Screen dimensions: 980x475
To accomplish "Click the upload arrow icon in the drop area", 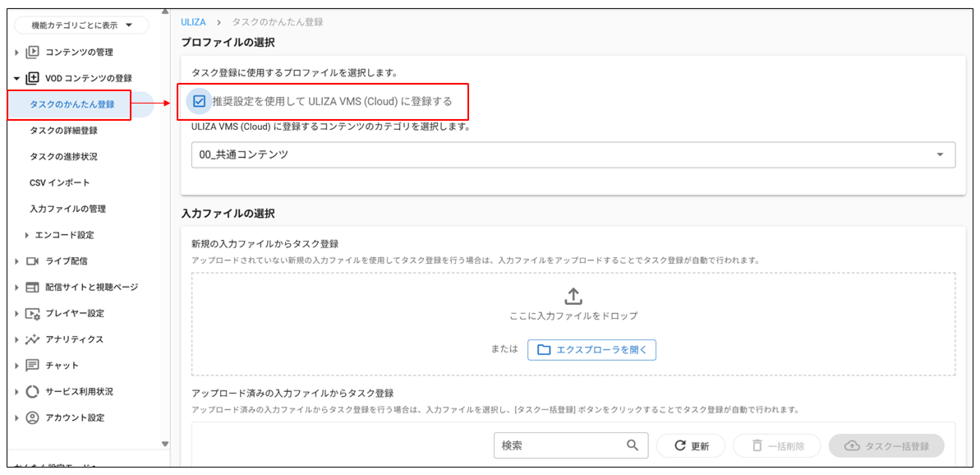I will (573, 296).
